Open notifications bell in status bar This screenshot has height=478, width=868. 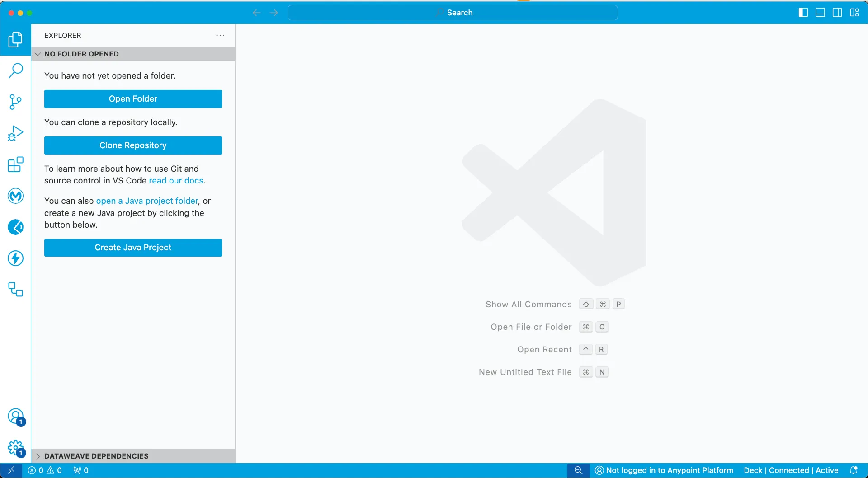tap(854, 470)
